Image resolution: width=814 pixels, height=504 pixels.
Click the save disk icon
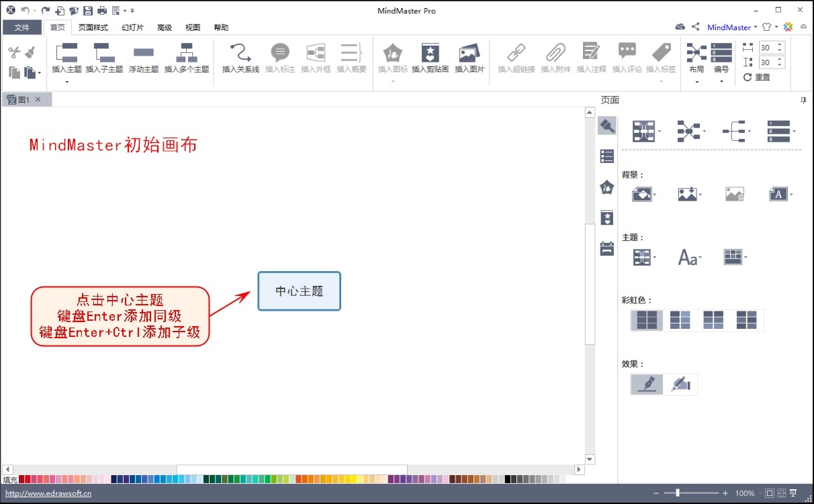87,10
